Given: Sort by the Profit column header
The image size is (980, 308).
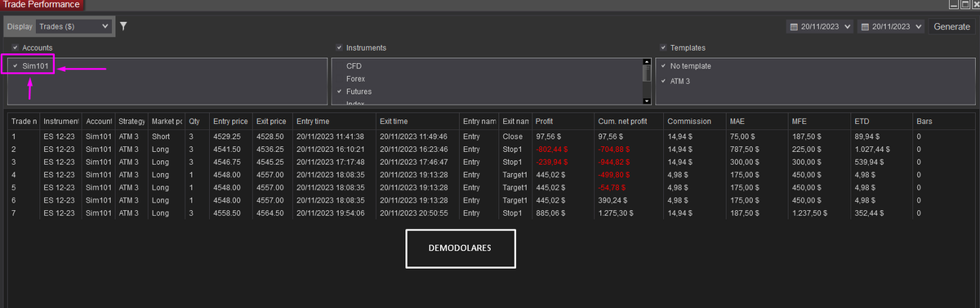Looking at the screenshot, I should (x=563, y=121).
